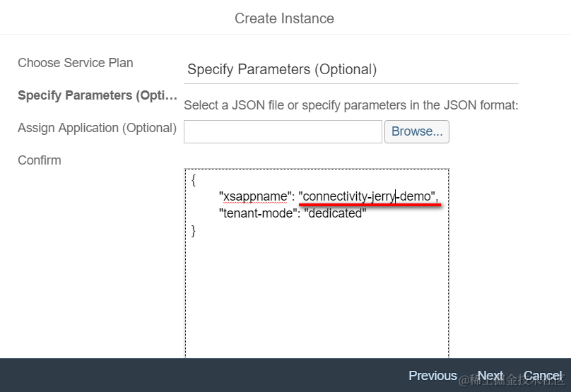This screenshot has width=571, height=392.
Task: Click the Select a JSON file instruction text
Action: pos(351,105)
